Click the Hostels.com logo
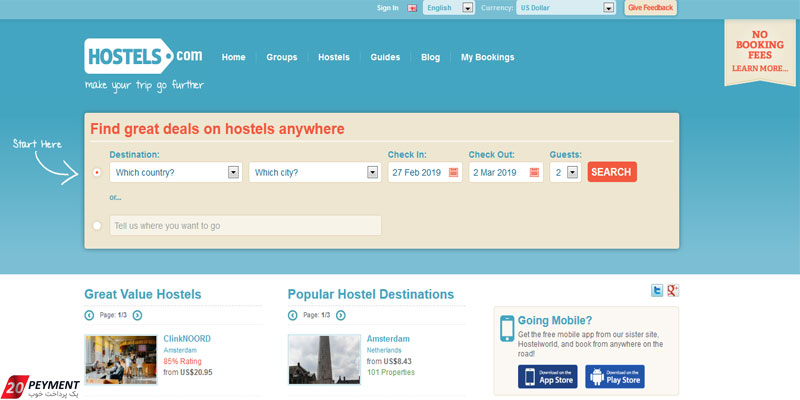This screenshot has width=800, height=400. [143, 56]
